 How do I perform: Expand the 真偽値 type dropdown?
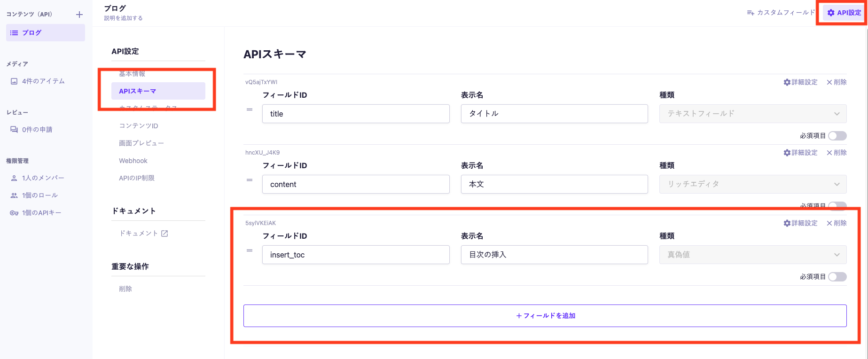(x=752, y=255)
